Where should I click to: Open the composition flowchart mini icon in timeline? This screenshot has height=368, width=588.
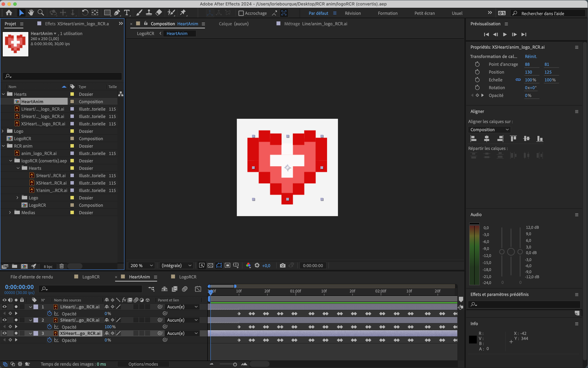pyautogui.click(x=151, y=289)
